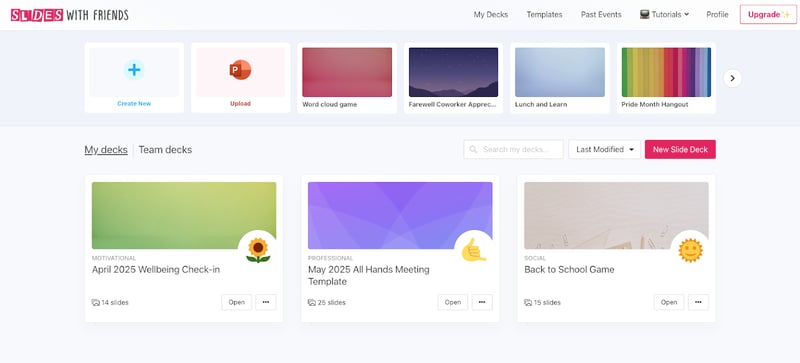Click the sunflower emoji on Wellbeing deck
The image size is (800, 363).
(258, 250)
